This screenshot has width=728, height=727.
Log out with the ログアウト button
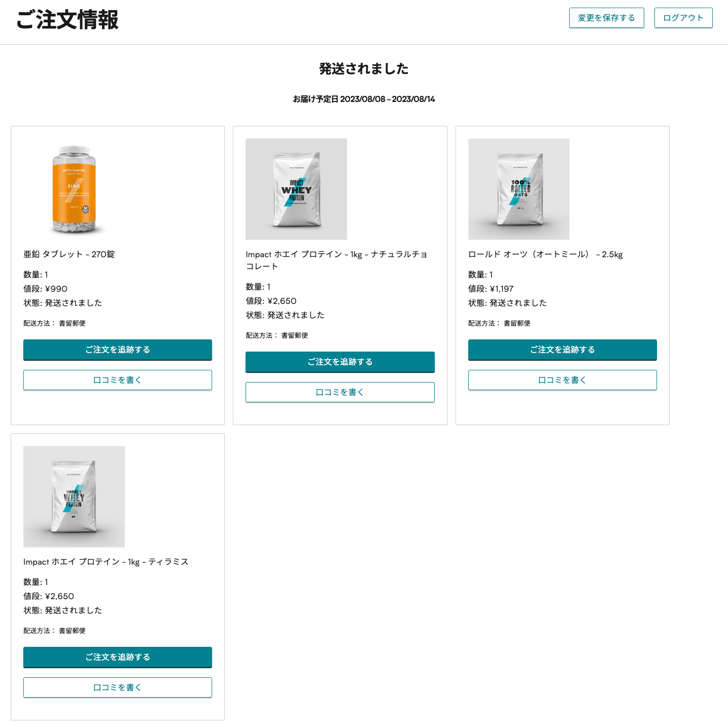(683, 18)
